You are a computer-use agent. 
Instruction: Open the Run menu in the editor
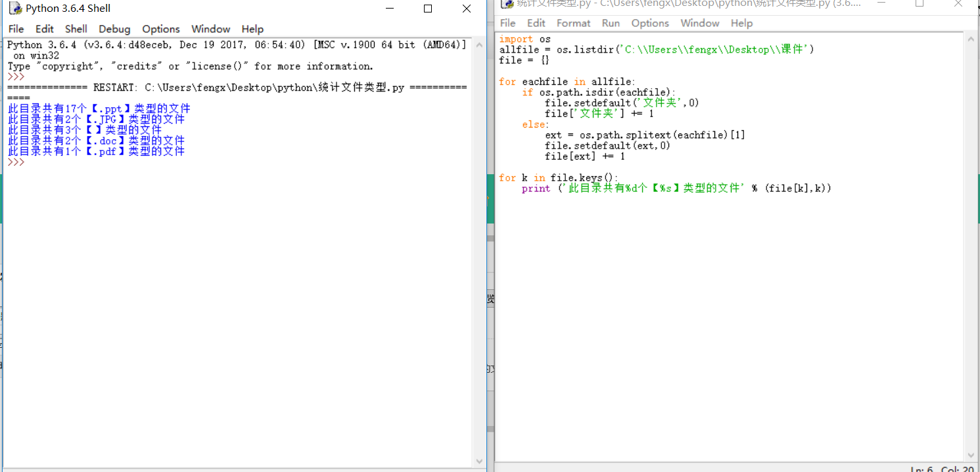click(611, 23)
